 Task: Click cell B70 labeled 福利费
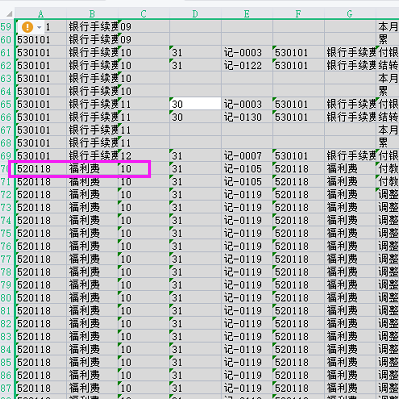(x=92, y=169)
